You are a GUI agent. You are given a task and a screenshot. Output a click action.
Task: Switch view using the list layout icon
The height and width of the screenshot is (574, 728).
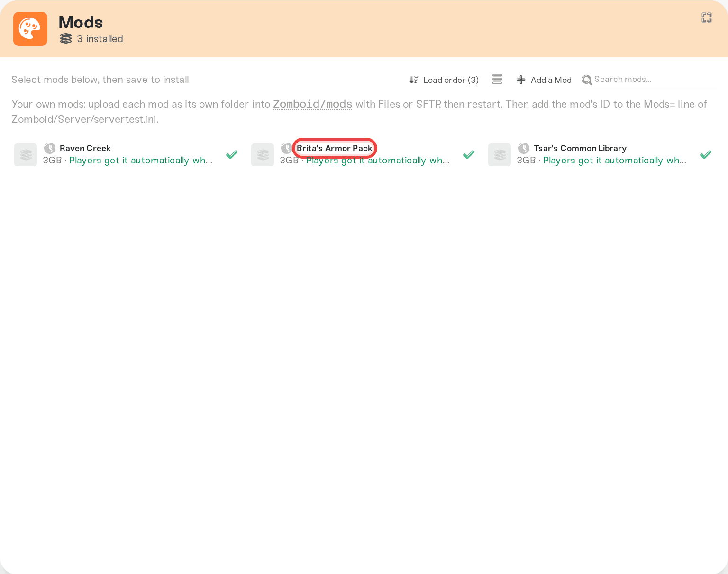497,80
